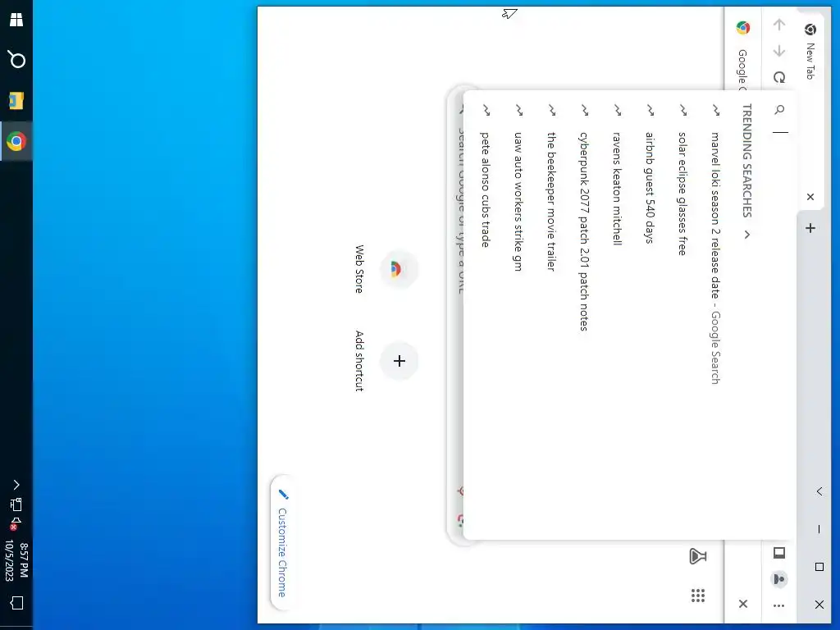Click the magnifier icon in the address bar
Image resolution: width=840 pixels, height=630 pixels.
pyautogui.click(x=779, y=109)
